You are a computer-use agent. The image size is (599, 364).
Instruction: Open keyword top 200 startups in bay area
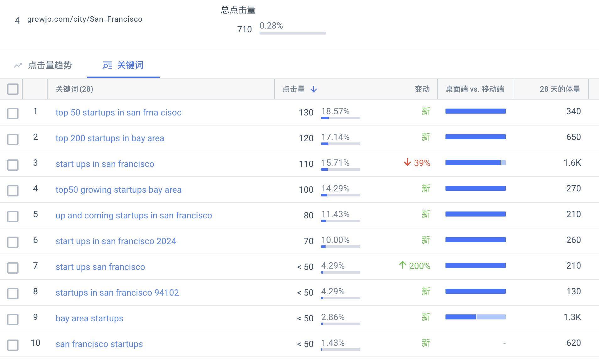pyautogui.click(x=110, y=138)
